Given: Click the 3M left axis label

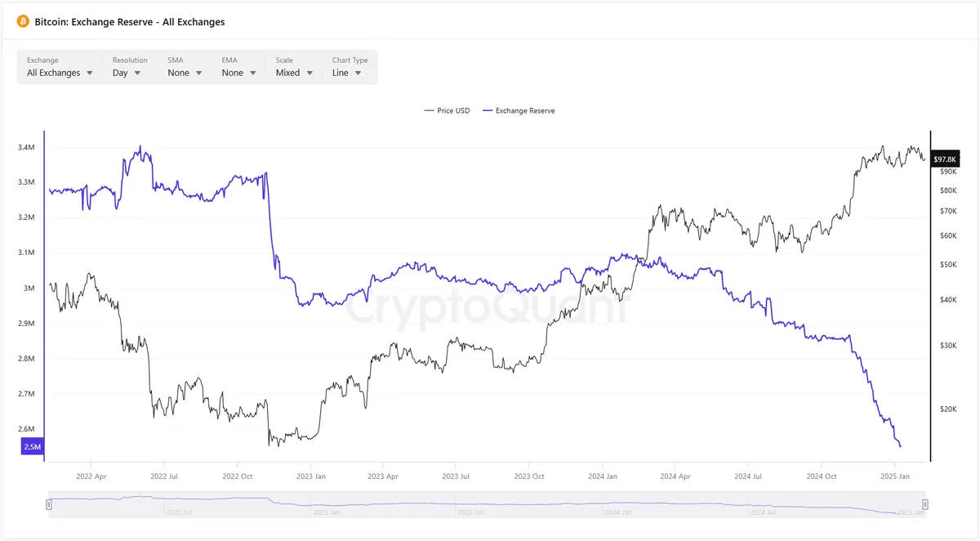Looking at the screenshot, I should pyautogui.click(x=29, y=288).
